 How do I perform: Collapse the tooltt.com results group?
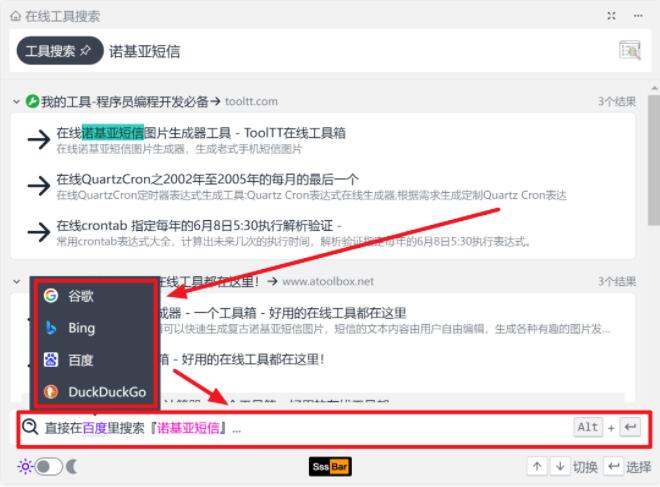(17, 101)
